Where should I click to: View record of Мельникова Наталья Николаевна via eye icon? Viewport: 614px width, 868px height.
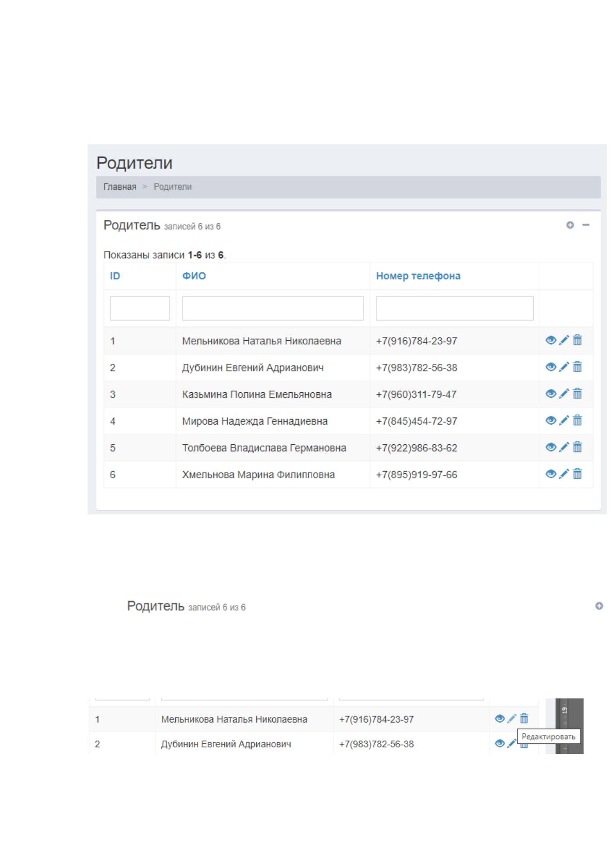[x=551, y=340]
